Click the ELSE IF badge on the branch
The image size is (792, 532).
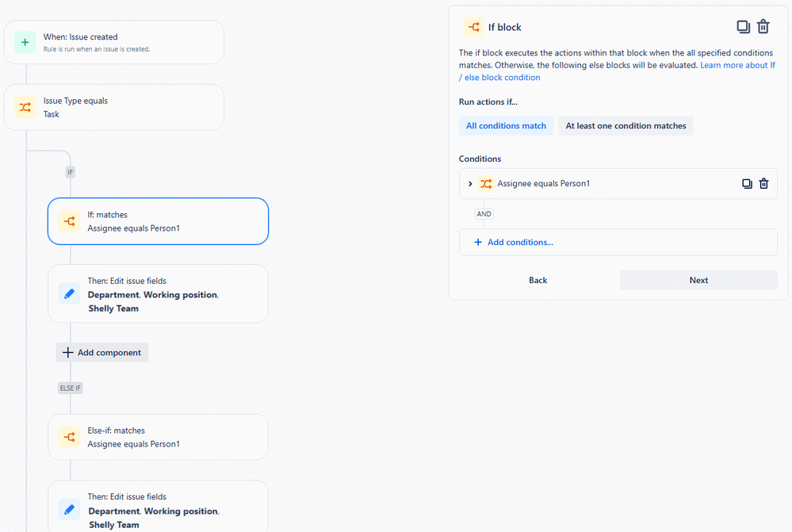tap(70, 388)
